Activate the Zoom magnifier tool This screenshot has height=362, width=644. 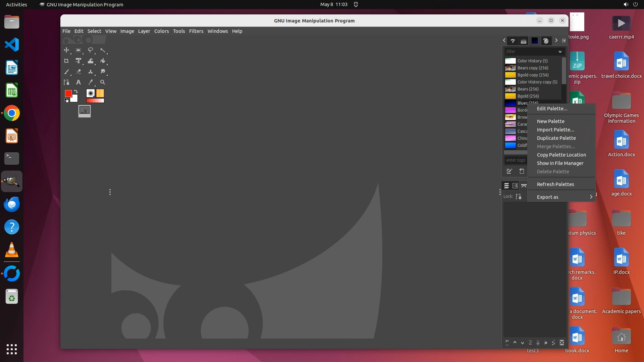103,82
